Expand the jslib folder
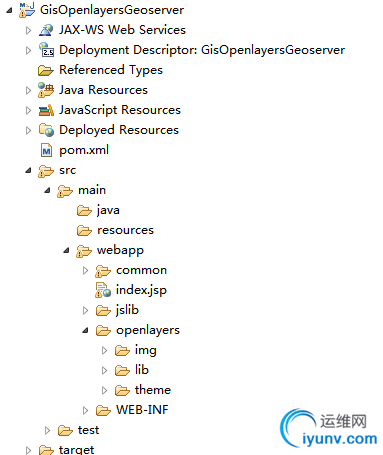 click(86, 310)
